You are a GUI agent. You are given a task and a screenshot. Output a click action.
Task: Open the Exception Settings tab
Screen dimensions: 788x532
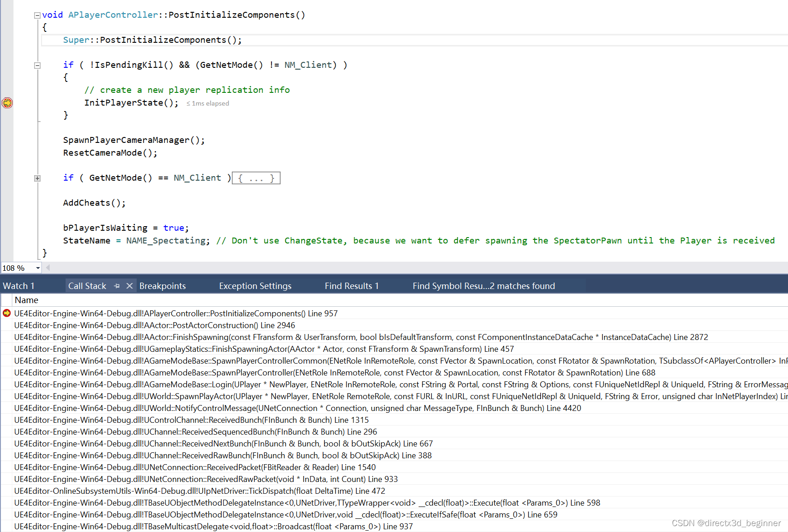[x=255, y=286]
